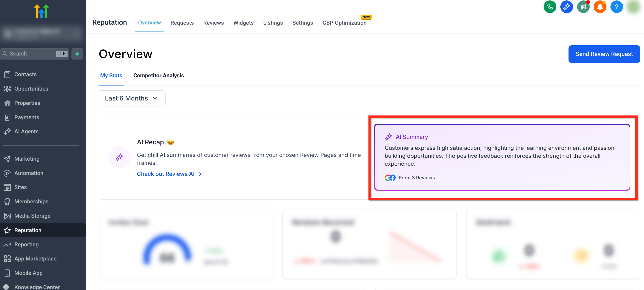Click the green lightning quick actions button
644x290 pixels.
77,54
